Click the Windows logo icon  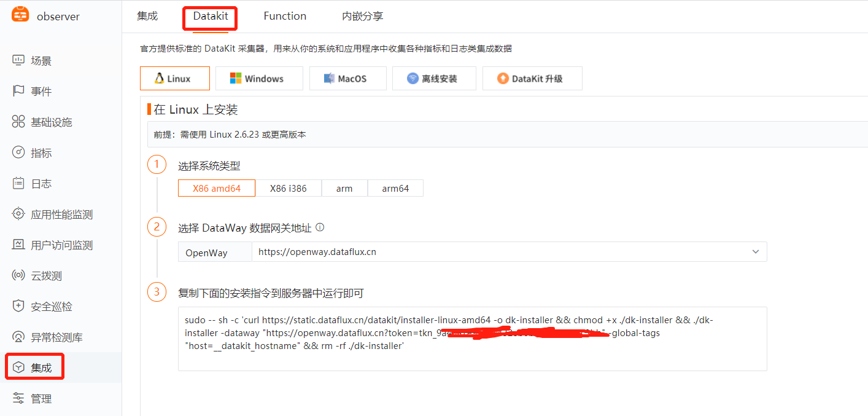click(x=236, y=79)
